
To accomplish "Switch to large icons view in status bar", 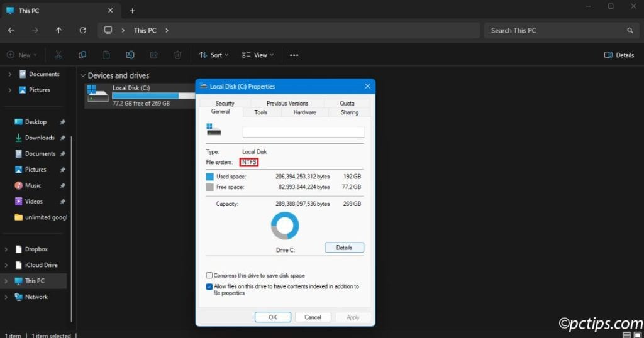I will click(638, 335).
